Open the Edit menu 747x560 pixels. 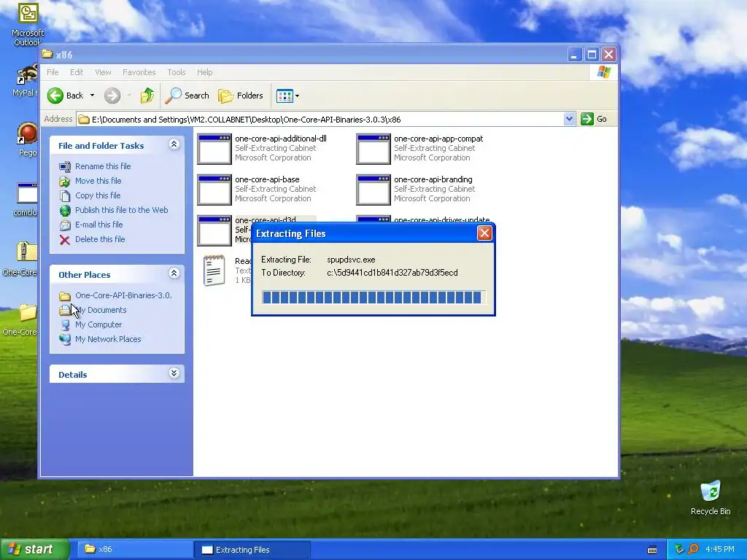76,72
